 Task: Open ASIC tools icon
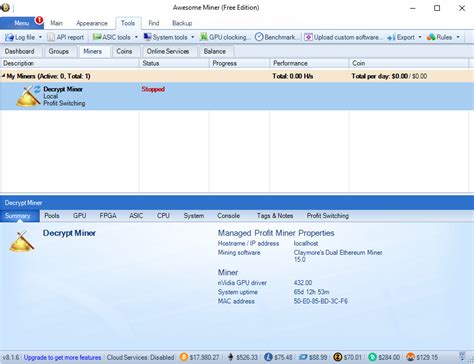tap(97, 37)
